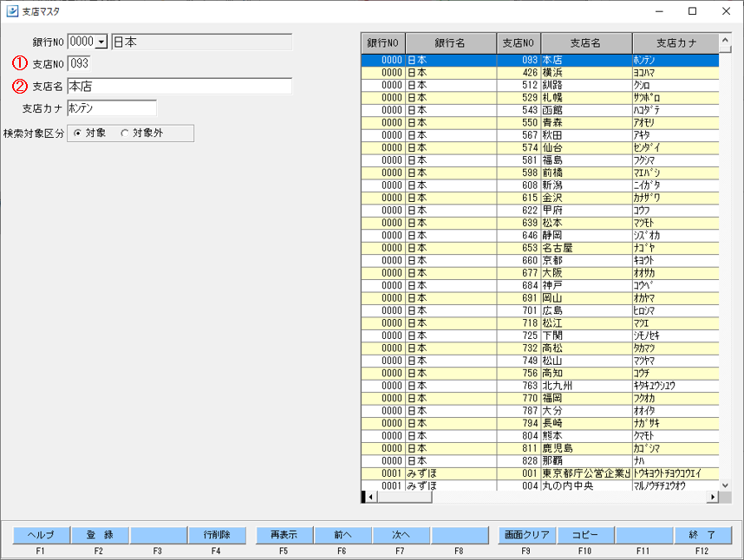Click the コピー F10 button
Viewport: 744px width, 560px height.
point(585,535)
